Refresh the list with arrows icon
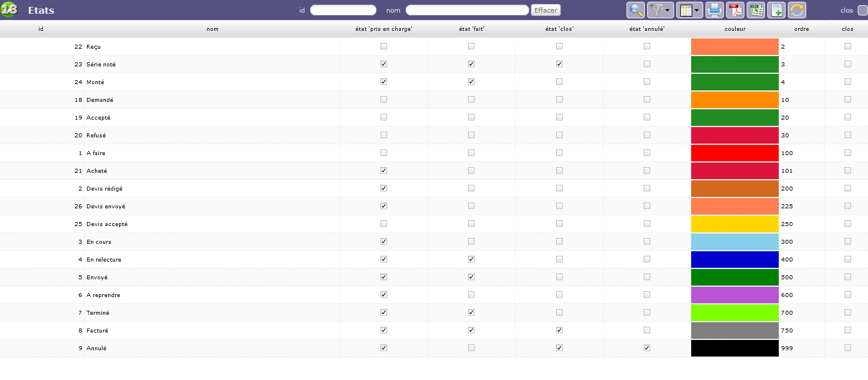The height and width of the screenshot is (380, 868). [x=797, y=10]
